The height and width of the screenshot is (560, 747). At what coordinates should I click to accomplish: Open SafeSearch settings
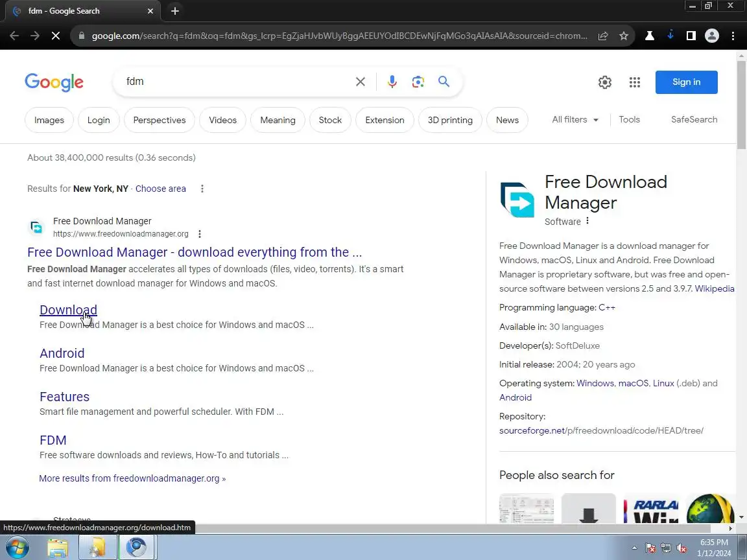point(694,120)
